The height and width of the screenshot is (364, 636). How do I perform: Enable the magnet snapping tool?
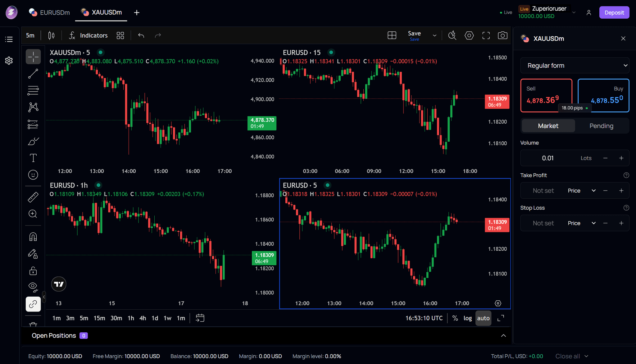coord(33,237)
